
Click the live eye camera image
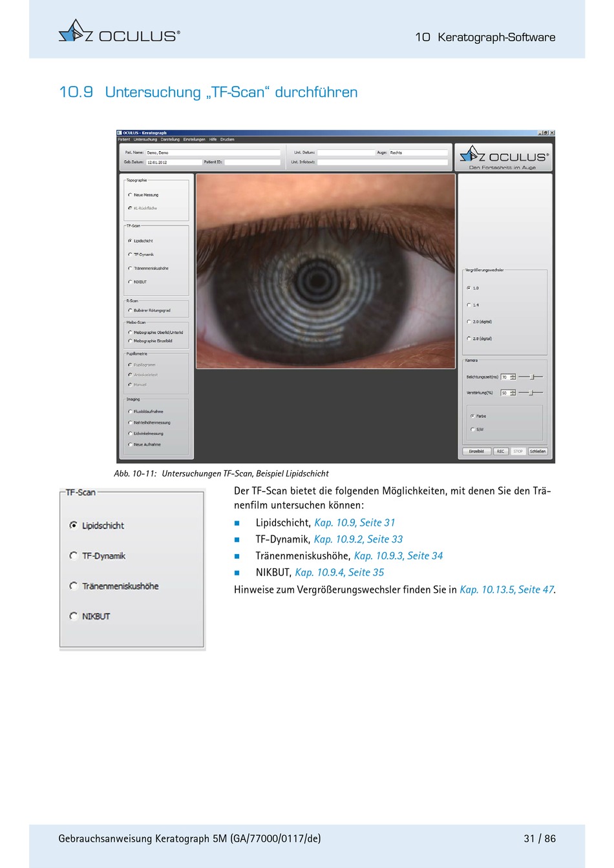coord(326,271)
